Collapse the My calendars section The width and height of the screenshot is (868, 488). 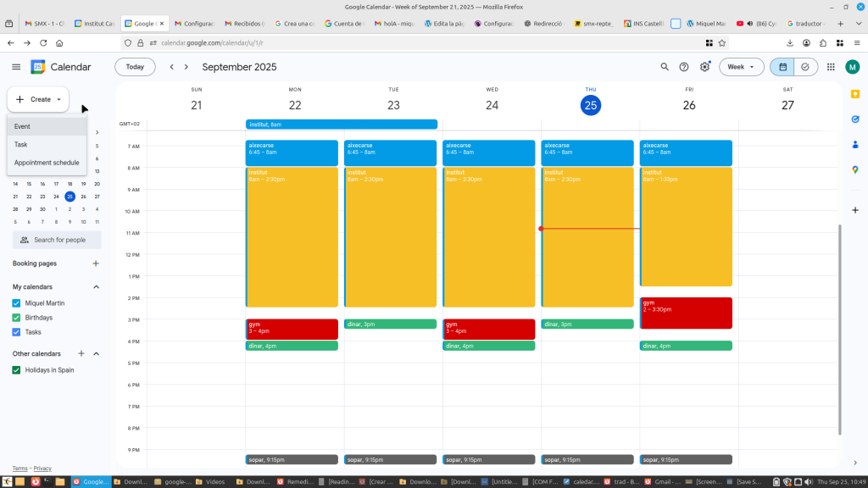(x=96, y=287)
